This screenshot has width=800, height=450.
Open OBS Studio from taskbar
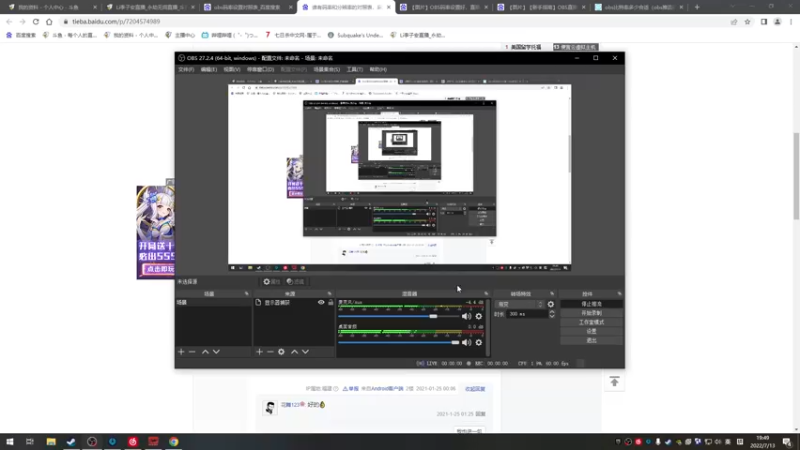(x=92, y=441)
